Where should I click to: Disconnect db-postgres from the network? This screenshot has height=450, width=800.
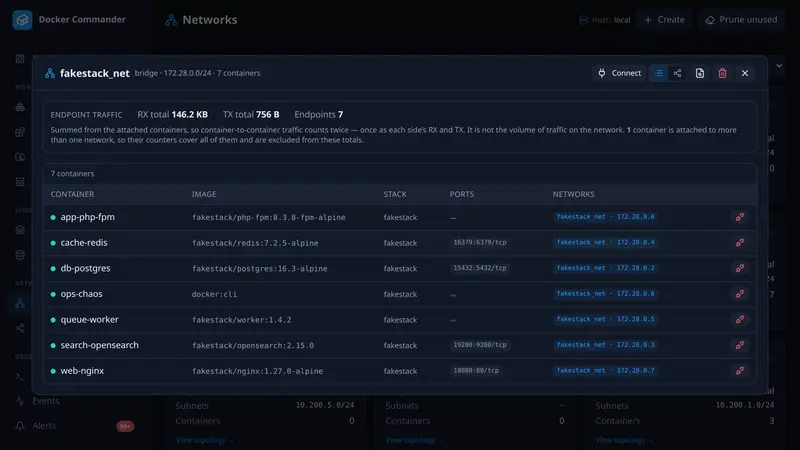click(x=740, y=268)
